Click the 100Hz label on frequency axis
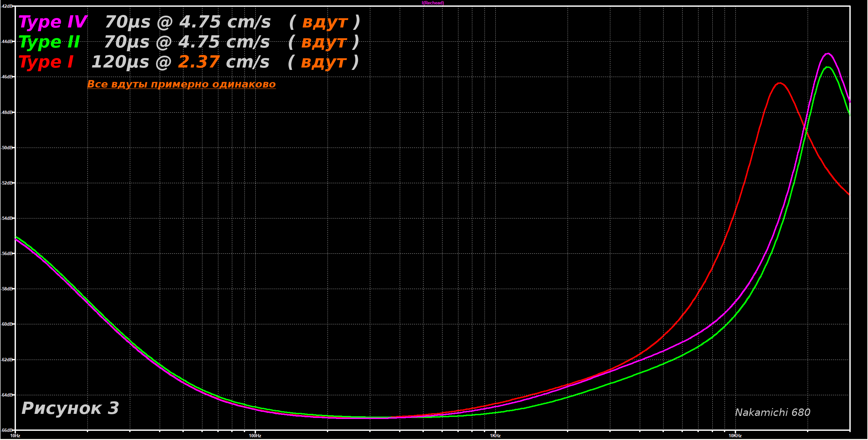868x440 pixels. [255, 436]
